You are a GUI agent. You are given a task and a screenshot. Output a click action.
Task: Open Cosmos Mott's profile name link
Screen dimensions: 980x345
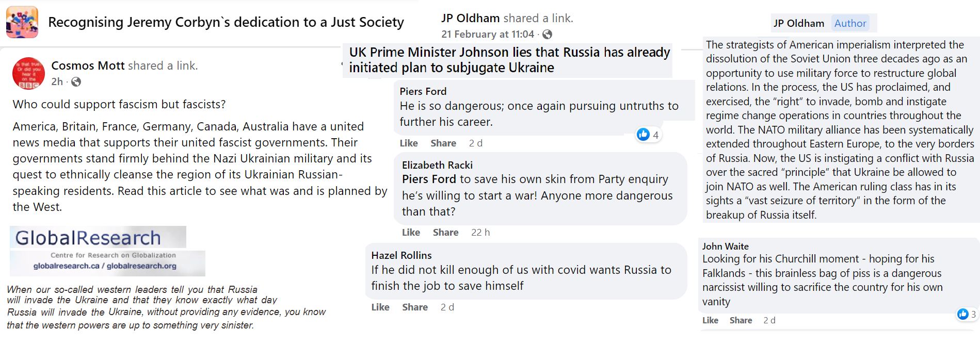pos(88,66)
